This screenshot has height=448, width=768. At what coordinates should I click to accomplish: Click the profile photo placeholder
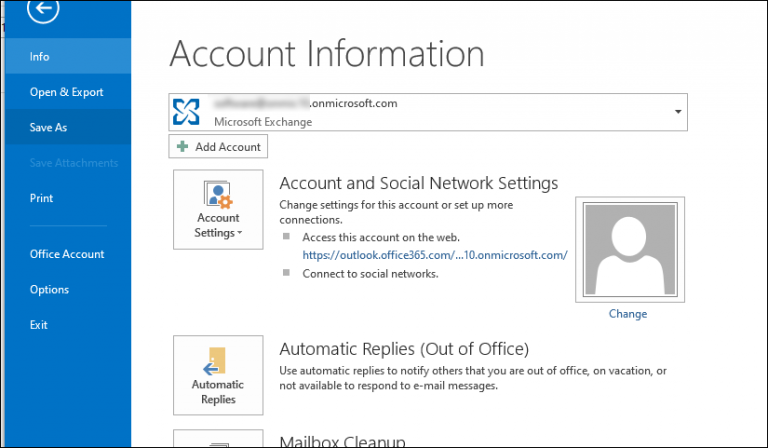(x=630, y=250)
